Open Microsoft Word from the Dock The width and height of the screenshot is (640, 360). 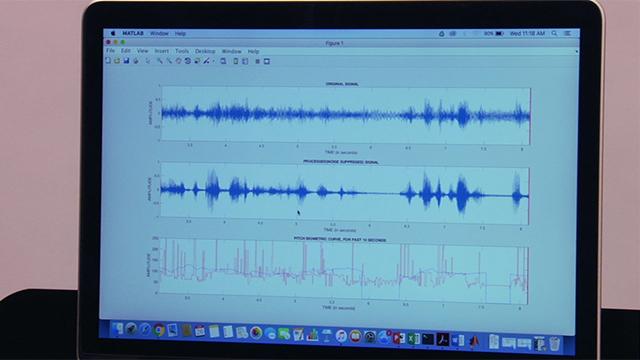point(458,340)
